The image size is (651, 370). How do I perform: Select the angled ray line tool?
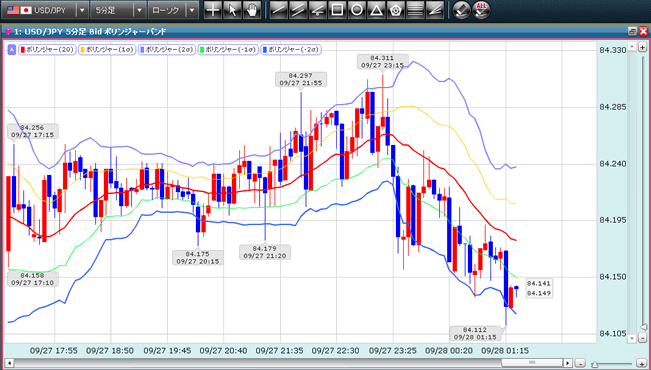[x=318, y=10]
